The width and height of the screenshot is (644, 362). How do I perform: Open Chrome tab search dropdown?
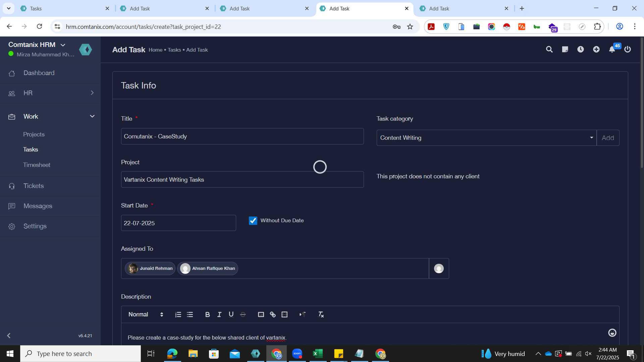(x=9, y=8)
